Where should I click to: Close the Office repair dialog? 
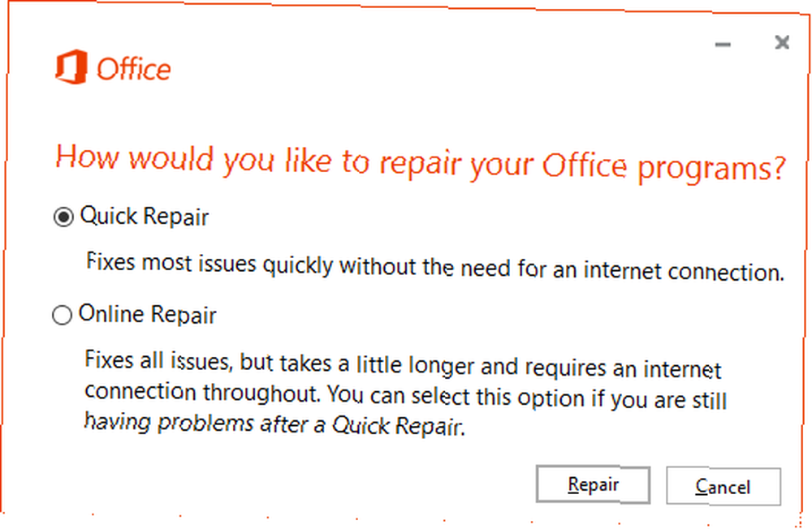(x=782, y=42)
